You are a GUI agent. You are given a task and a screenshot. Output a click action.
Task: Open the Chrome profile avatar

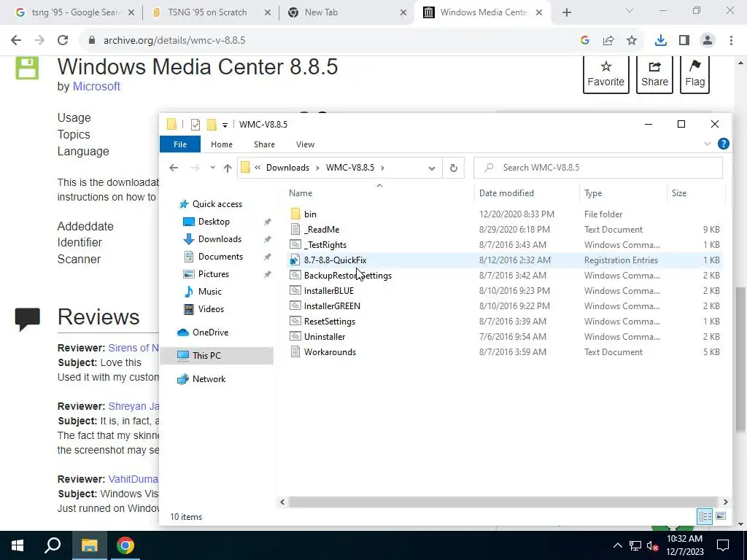[708, 41]
